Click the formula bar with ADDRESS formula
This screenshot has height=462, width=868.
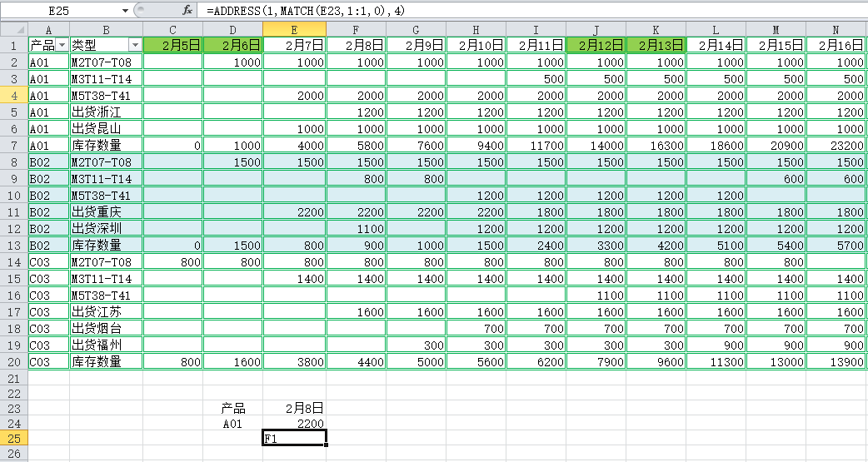coord(533,10)
